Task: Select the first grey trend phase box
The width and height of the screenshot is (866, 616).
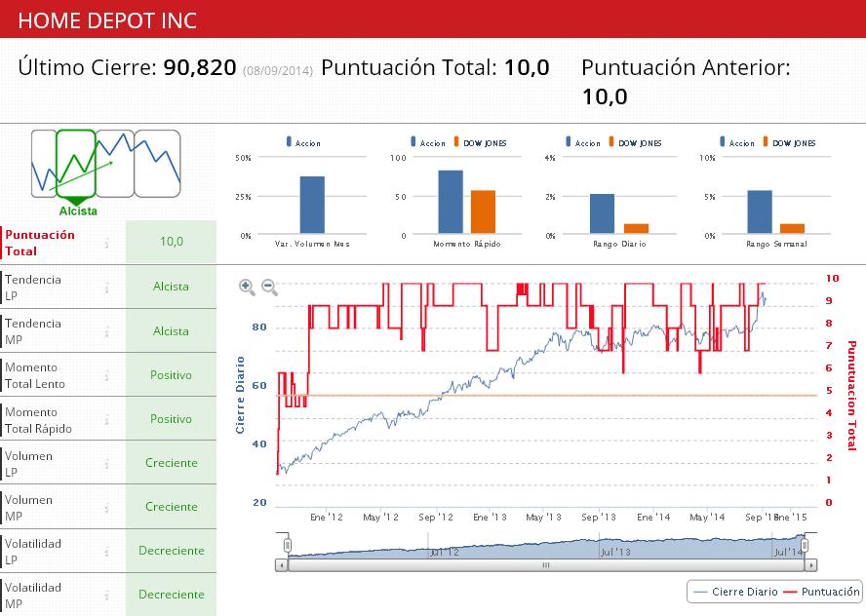Action: click(44, 164)
